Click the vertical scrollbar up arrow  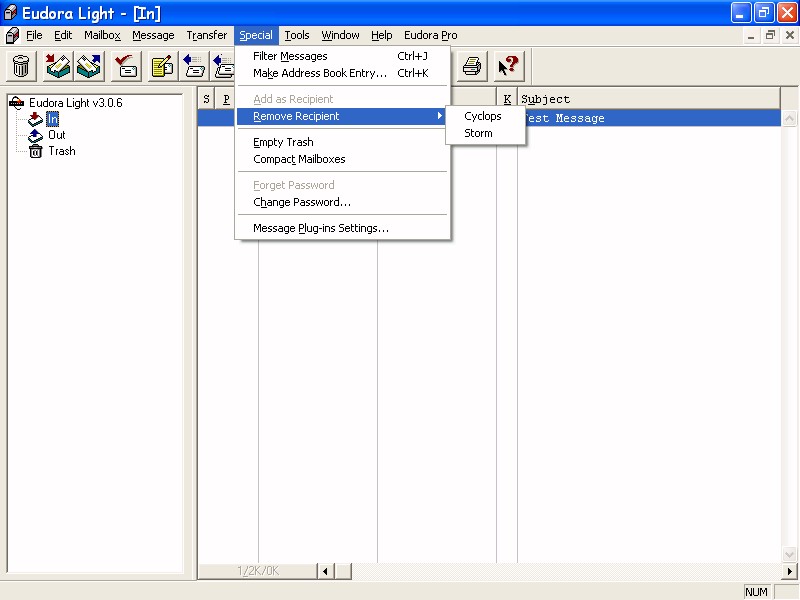tap(789, 119)
